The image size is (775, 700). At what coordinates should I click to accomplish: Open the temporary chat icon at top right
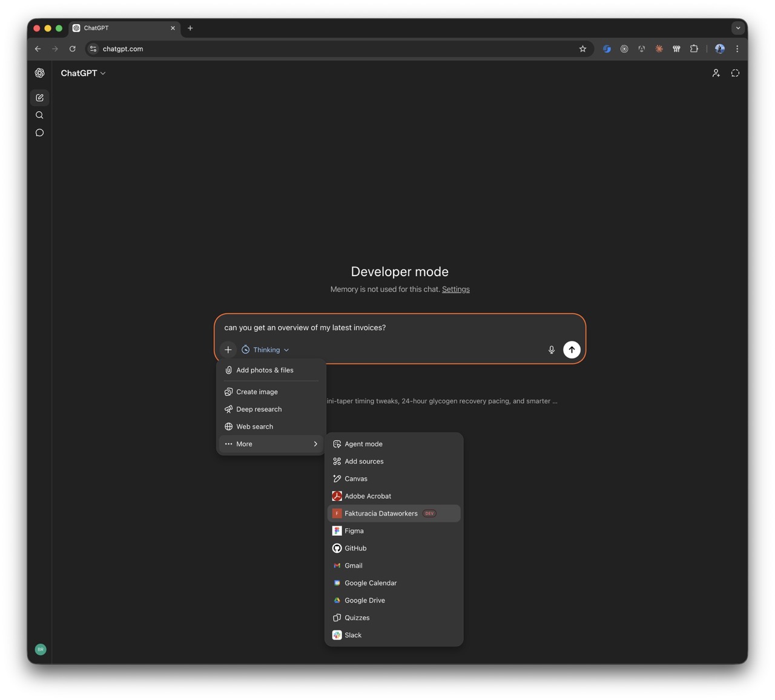735,73
